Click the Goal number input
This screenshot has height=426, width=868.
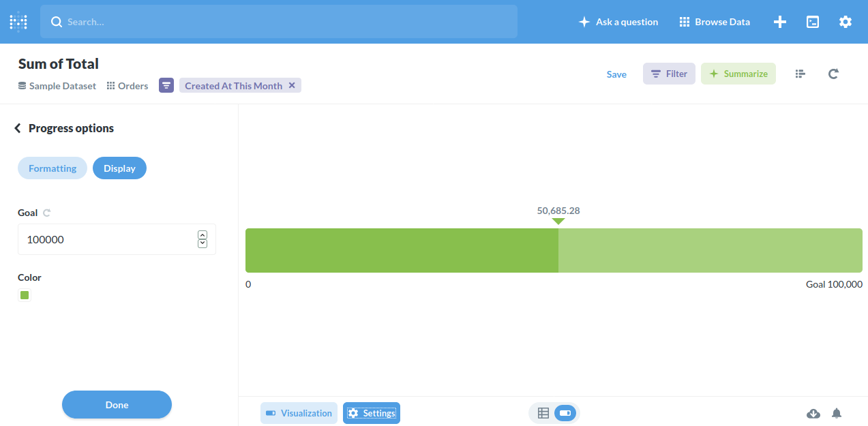(x=117, y=239)
